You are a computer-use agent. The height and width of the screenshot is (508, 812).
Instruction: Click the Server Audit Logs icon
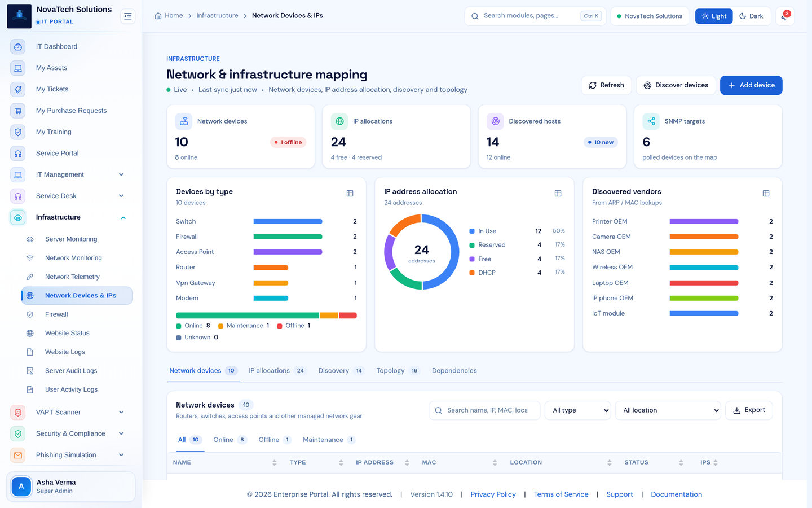tap(30, 371)
